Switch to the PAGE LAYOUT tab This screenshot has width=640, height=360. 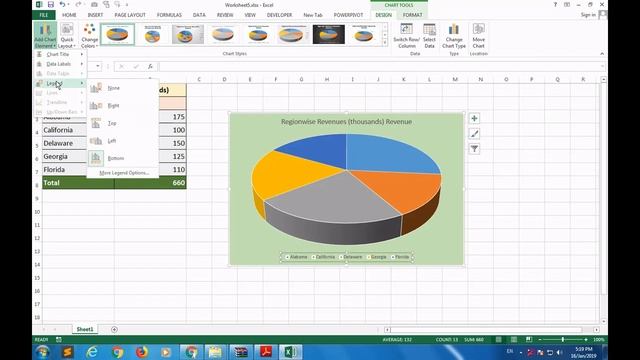pos(130,15)
